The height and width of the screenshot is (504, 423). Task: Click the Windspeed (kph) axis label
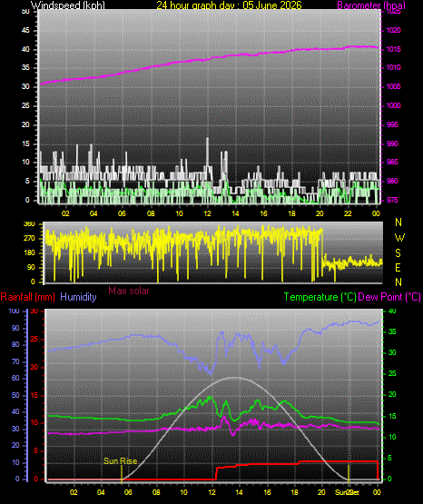[68, 5]
